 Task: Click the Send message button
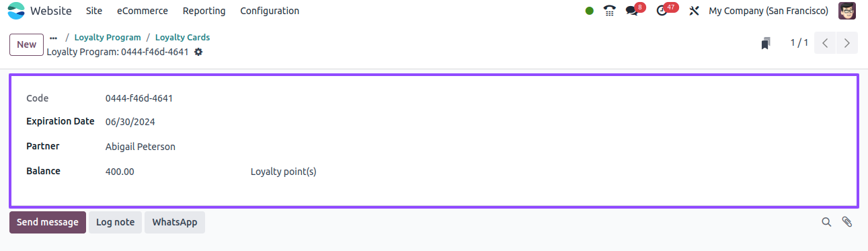(48, 222)
